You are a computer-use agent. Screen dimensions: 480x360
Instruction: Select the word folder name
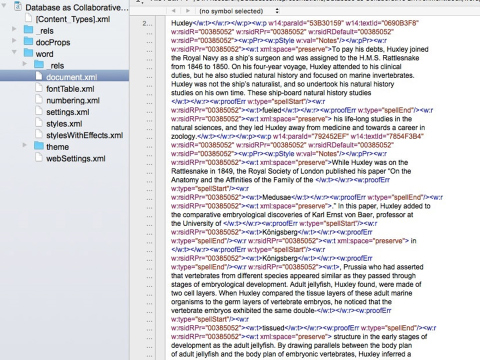tap(44, 54)
